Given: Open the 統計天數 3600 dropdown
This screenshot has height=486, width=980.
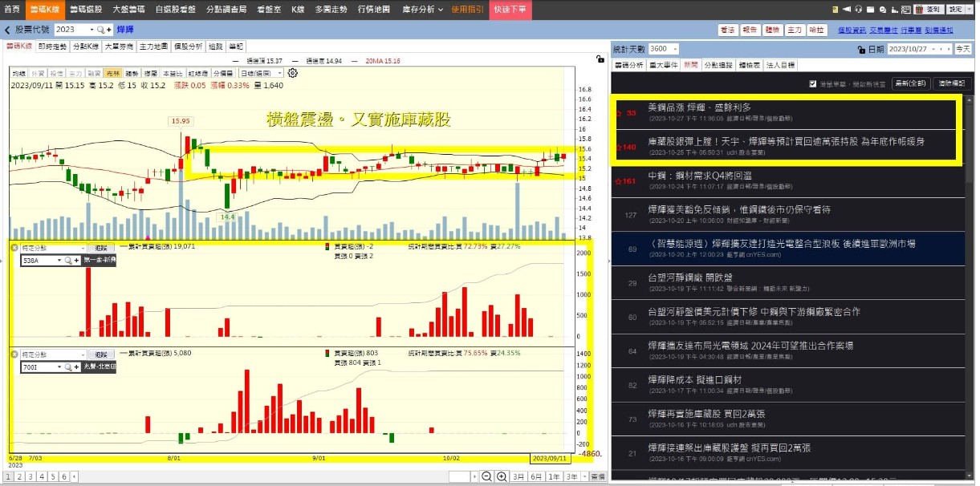Looking at the screenshot, I should click(x=664, y=49).
